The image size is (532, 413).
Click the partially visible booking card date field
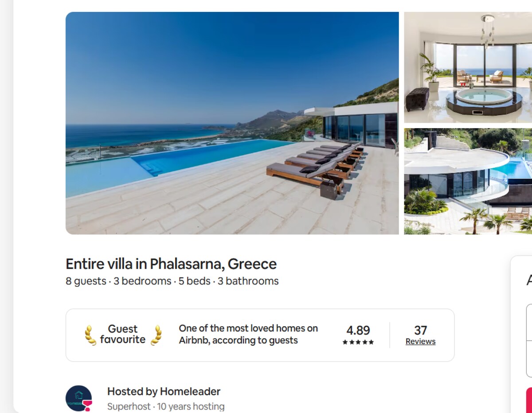[529, 322]
